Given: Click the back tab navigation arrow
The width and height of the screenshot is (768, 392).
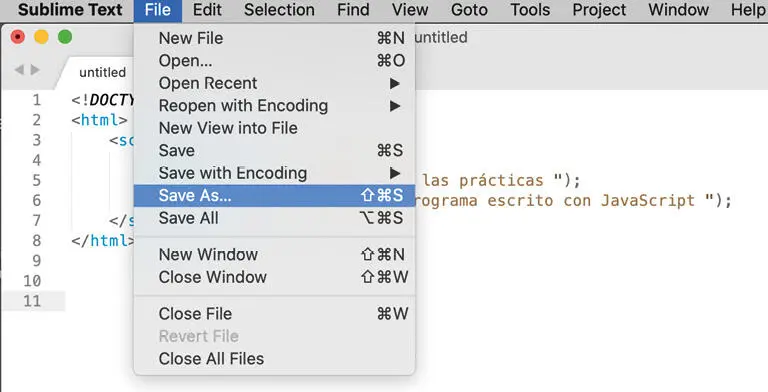Looking at the screenshot, I should (x=19, y=70).
